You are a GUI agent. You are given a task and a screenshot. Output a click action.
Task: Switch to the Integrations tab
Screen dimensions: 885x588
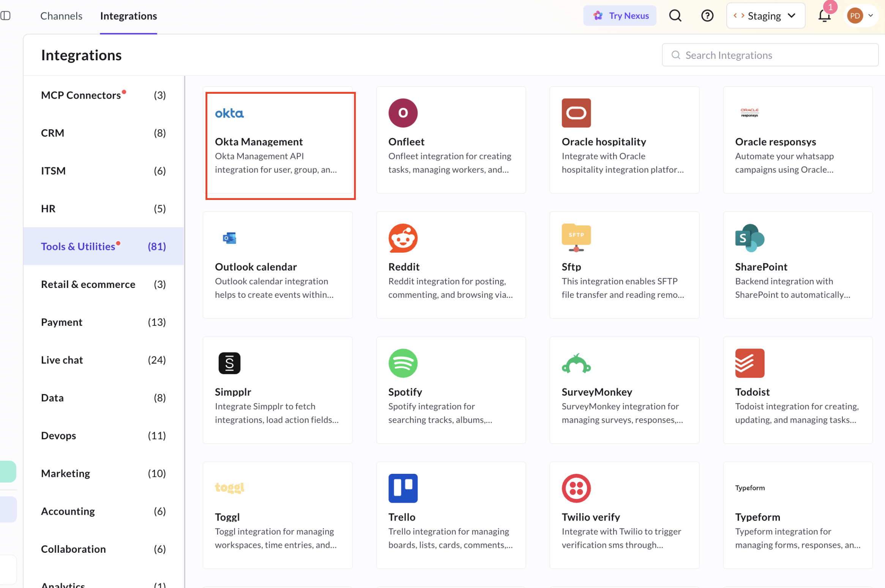pos(128,16)
